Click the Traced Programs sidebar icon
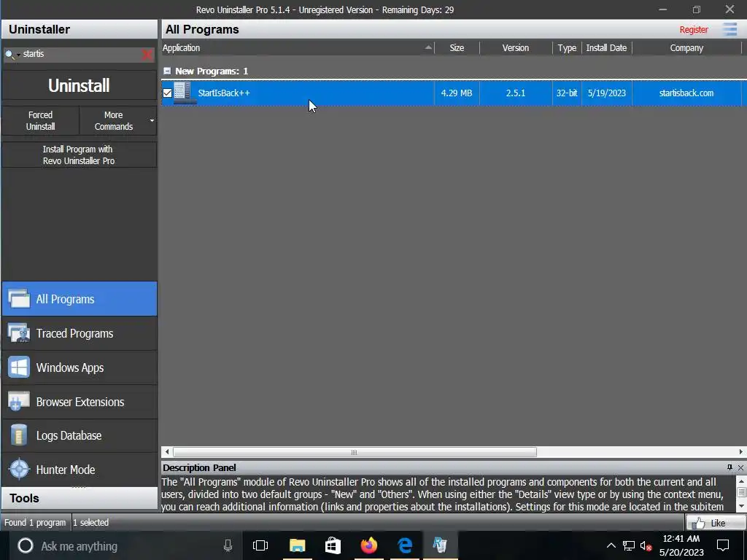 pos(19,333)
